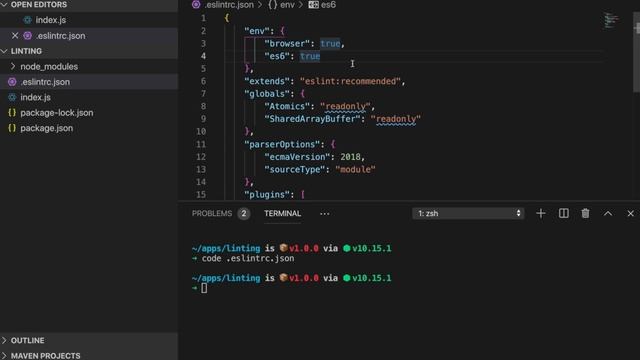Click the "SharedArrayBuffer" key
The height and width of the screenshot is (360, 640).
(312, 119)
